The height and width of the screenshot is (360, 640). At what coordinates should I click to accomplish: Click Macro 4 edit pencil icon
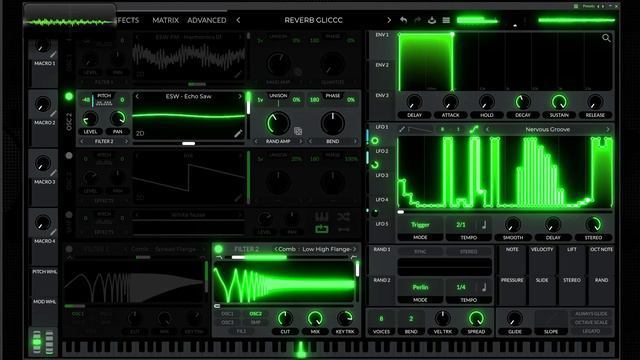point(53,232)
